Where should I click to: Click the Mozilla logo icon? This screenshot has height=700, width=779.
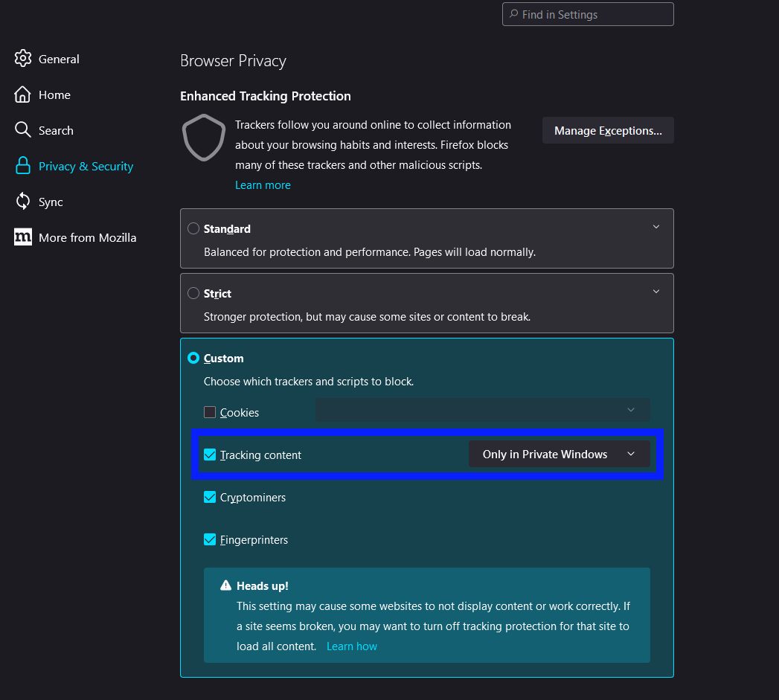23,237
